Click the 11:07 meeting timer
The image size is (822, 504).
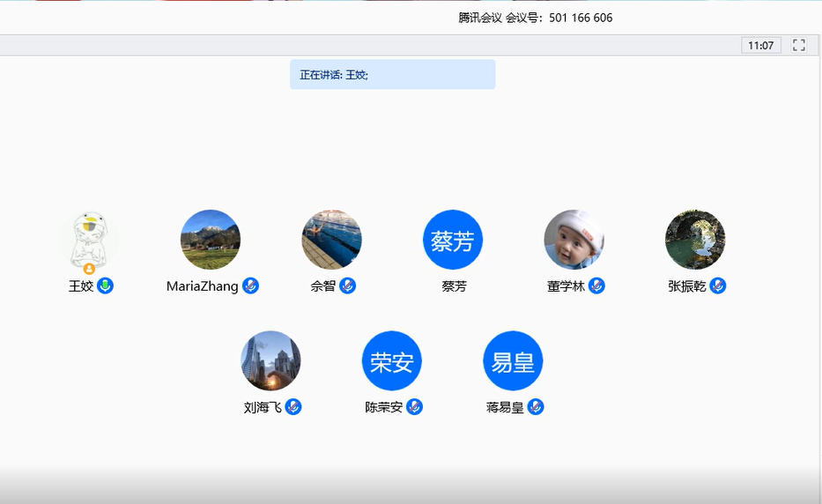point(761,45)
